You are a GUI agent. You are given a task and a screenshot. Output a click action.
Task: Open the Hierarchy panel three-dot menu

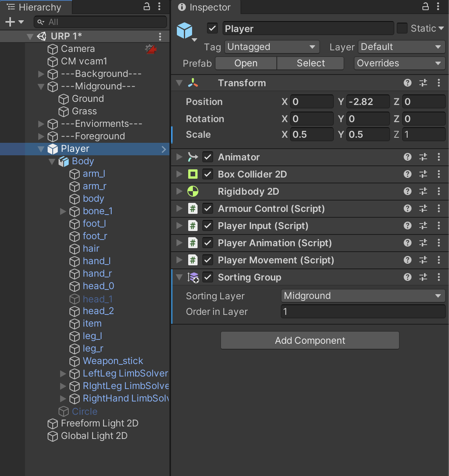(159, 6)
